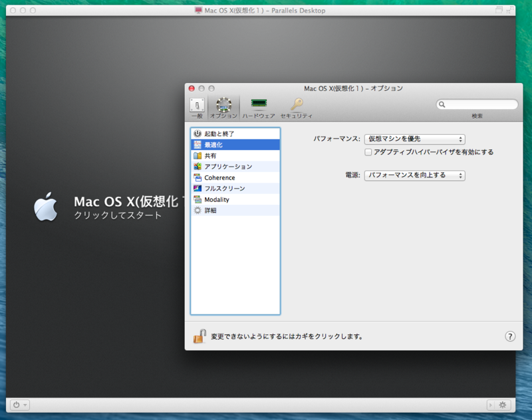Enable the アダプティブハイパーバイザ checkbox
Viewport: 532px width, 420px height.
coord(368,152)
